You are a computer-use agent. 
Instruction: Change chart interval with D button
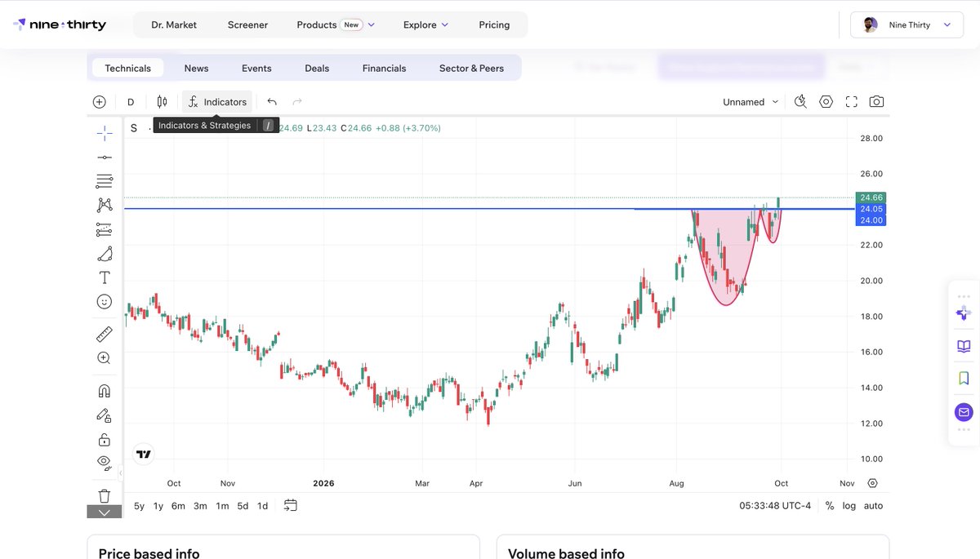click(x=131, y=102)
